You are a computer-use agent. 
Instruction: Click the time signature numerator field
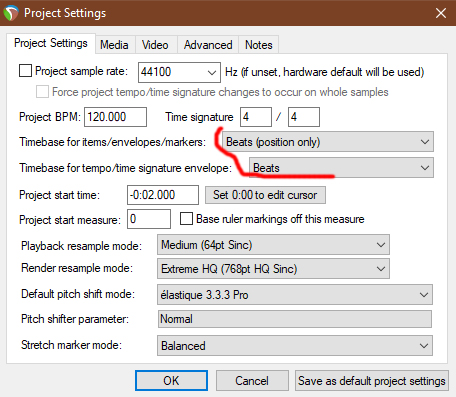(256, 117)
